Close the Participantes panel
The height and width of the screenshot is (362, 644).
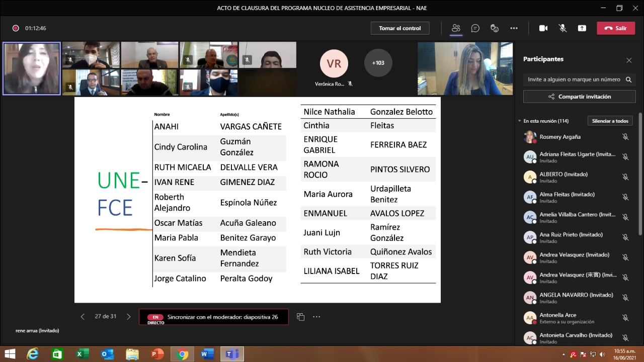click(x=629, y=60)
